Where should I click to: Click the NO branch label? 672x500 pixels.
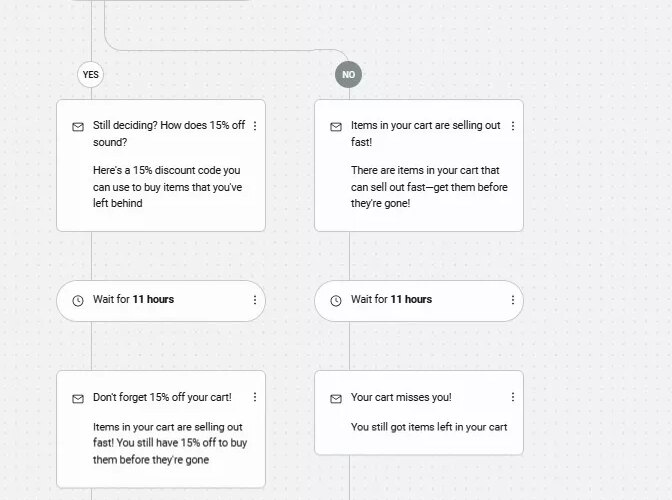click(x=349, y=74)
